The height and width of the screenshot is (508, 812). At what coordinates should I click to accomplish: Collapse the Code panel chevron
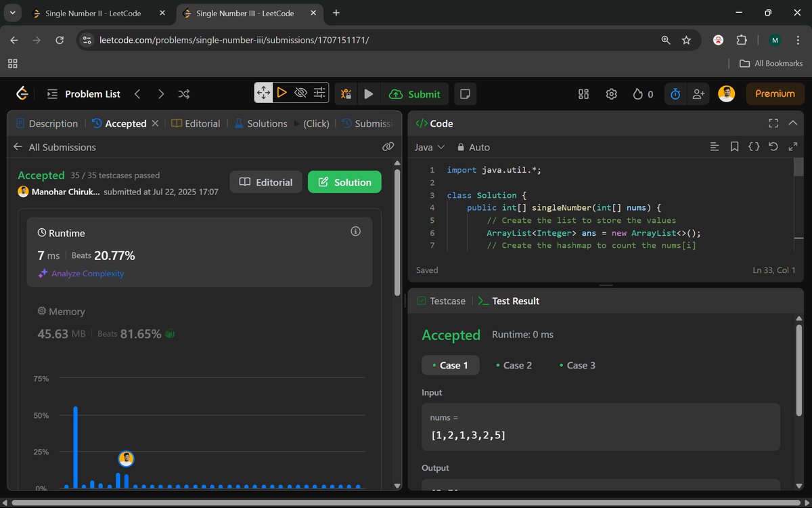coord(793,123)
